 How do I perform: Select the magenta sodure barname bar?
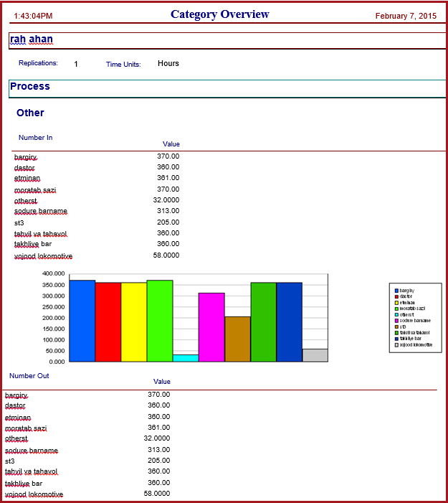pyautogui.click(x=211, y=327)
